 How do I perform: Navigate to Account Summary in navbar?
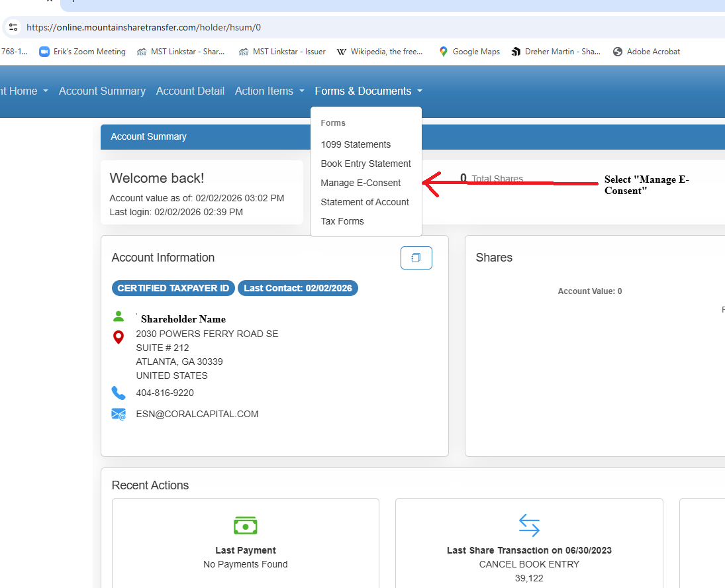point(102,91)
